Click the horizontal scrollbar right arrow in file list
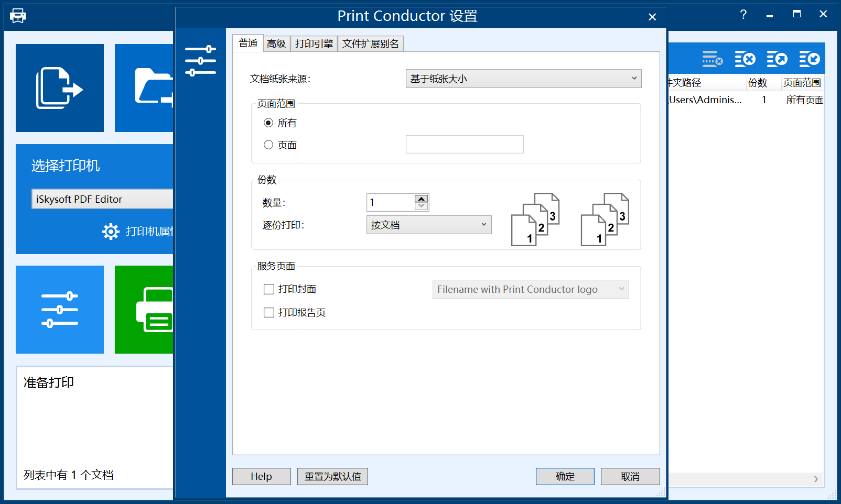 point(816,479)
